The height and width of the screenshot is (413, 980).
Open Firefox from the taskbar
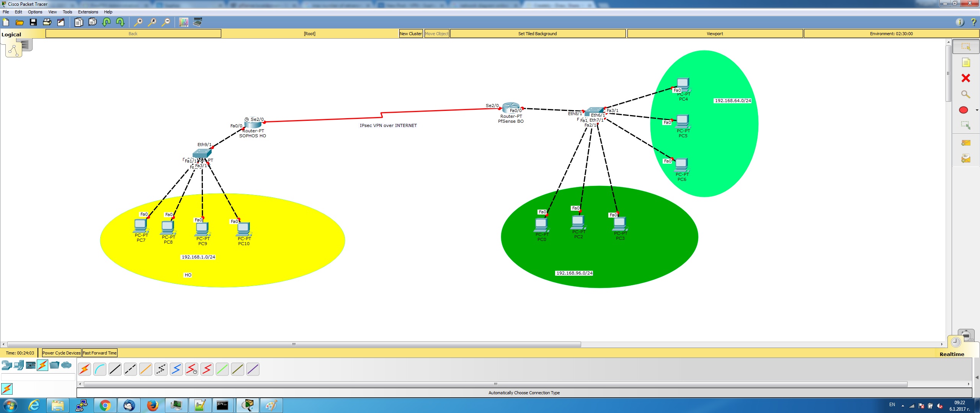(152, 405)
